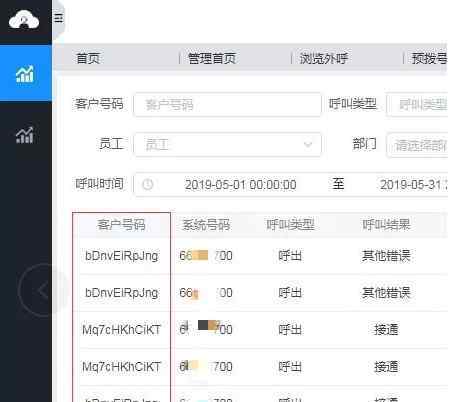Open the highlighted blue chart sidebar icon

(x=25, y=74)
